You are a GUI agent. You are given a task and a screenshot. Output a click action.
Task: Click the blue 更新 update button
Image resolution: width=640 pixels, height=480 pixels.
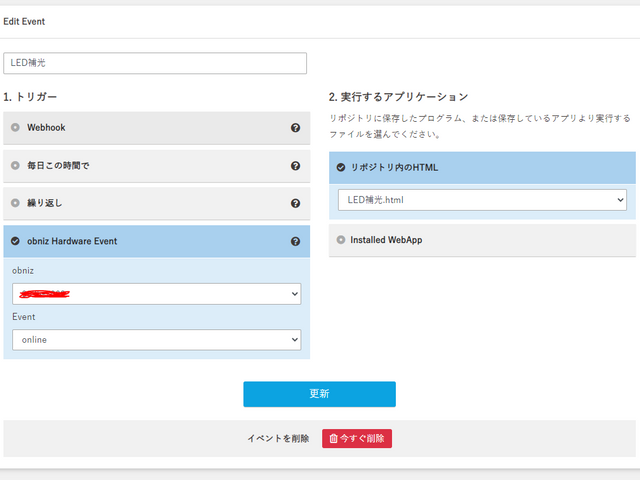[319, 394]
